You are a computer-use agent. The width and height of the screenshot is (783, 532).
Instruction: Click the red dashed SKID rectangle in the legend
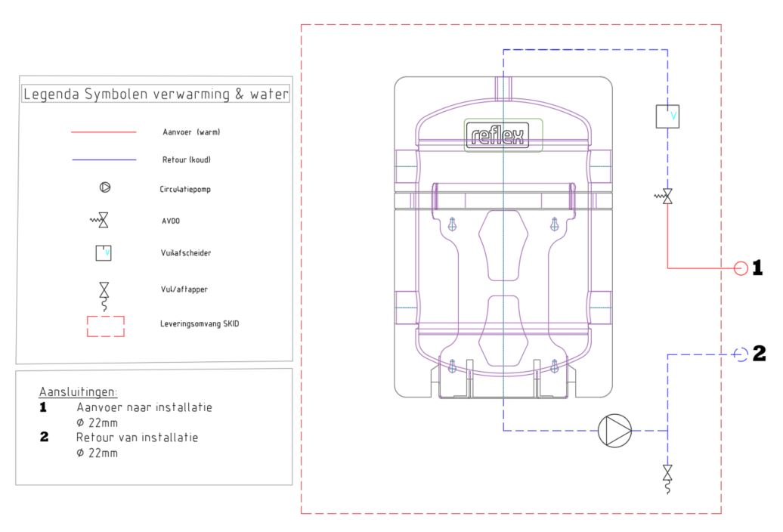tap(106, 326)
